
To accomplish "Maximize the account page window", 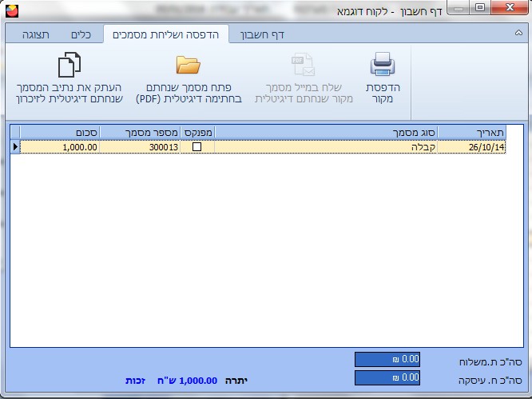I will (x=480, y=8).
